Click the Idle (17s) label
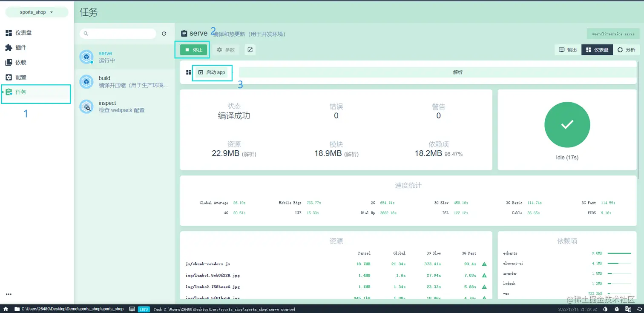Screen dimensions: 644x313 coord(567,158)
